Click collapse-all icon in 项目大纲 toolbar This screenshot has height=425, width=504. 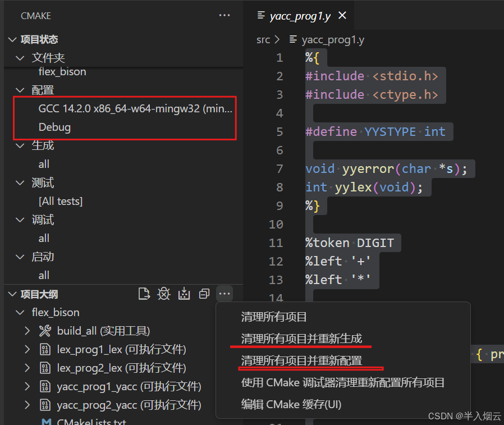coord(204,294)
